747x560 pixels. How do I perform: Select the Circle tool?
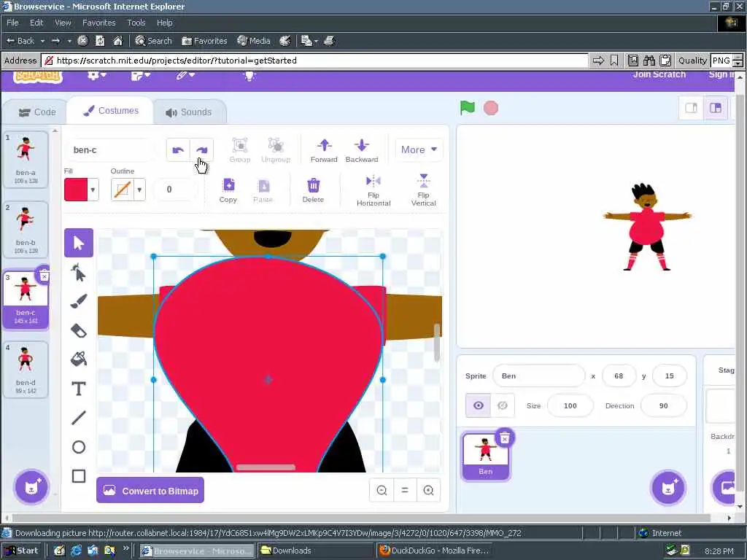(79, 447)
